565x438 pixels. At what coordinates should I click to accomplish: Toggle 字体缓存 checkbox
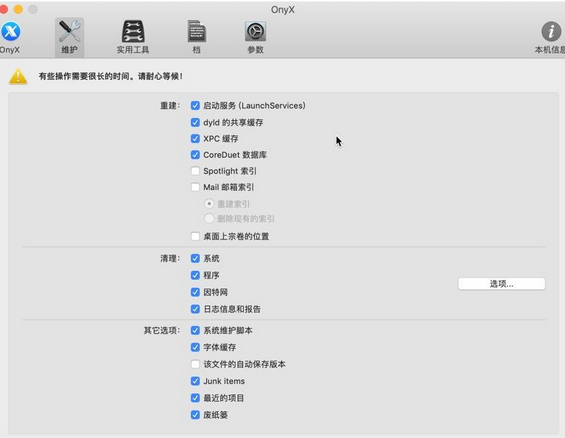click(195, 347)
